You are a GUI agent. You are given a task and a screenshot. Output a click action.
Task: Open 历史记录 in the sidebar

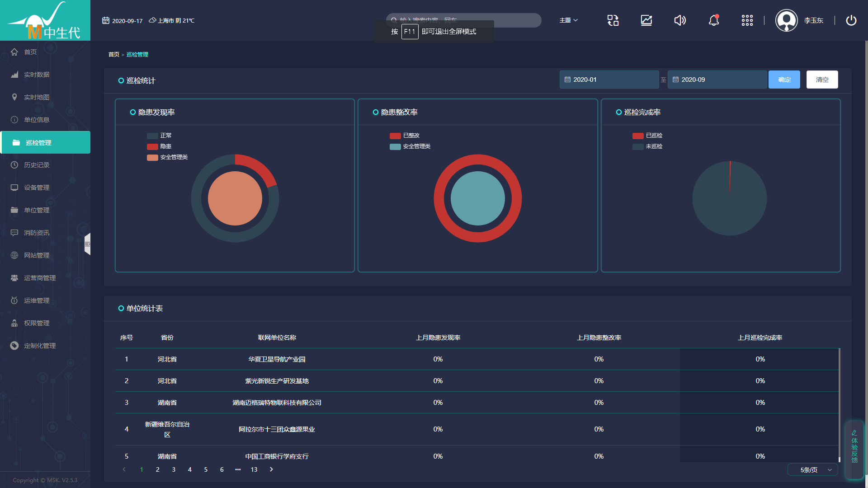coord(37,165)
